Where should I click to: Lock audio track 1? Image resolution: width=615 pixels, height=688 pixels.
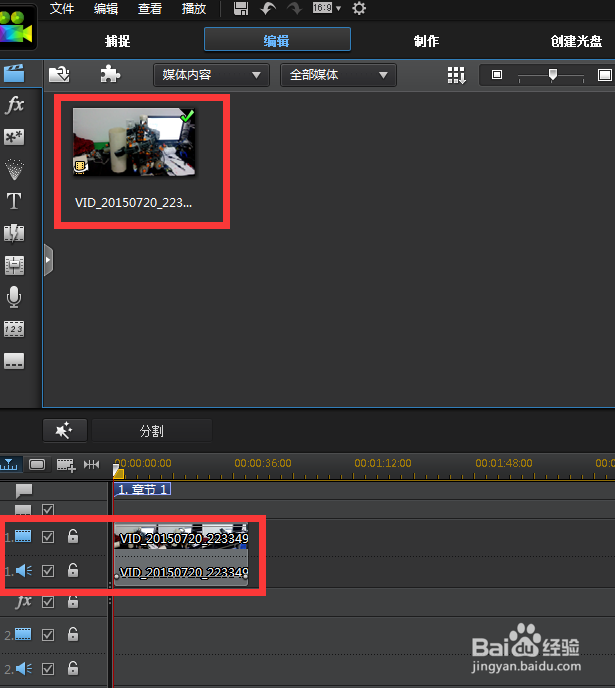click(x=73, y=570)
